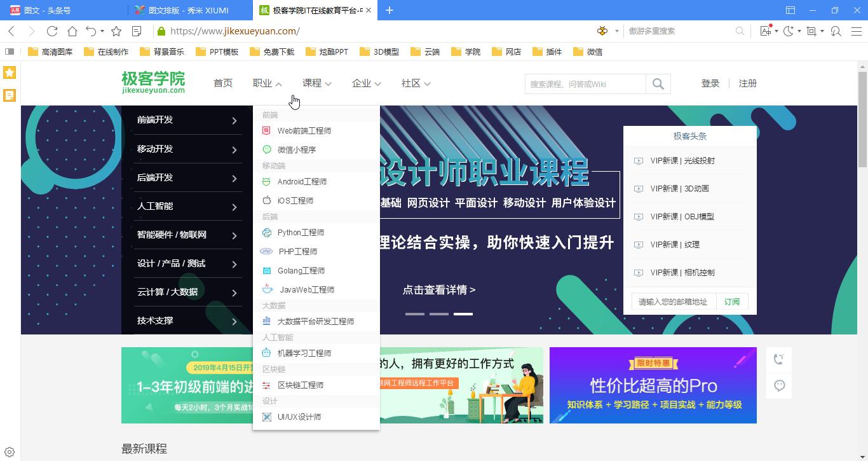Click the site search magnifier button
Image resolution: width=868 pixels, height=461 pixels.
click(658, 84)
